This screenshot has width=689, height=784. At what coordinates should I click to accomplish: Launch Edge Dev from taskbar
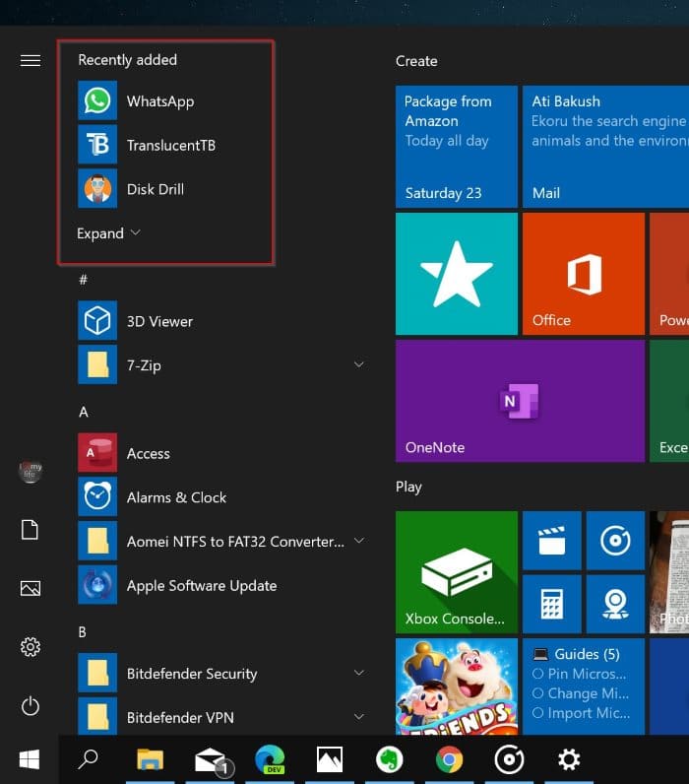(x=270, y=759)
